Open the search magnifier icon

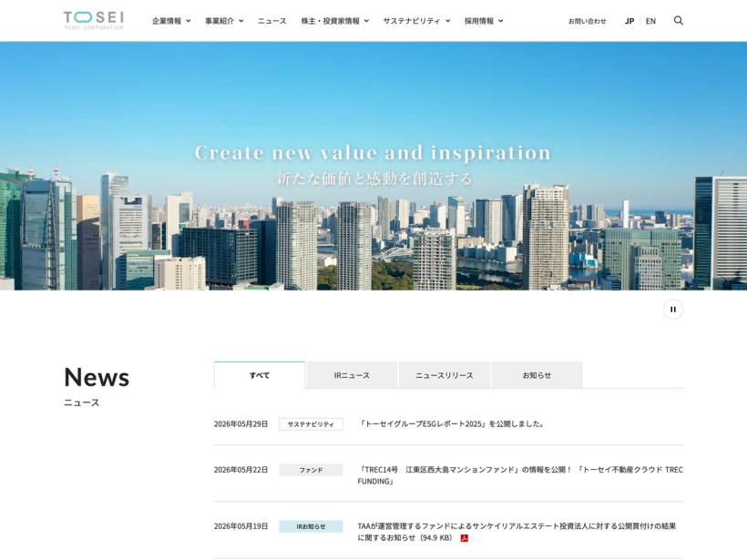(x=679, y=20)
